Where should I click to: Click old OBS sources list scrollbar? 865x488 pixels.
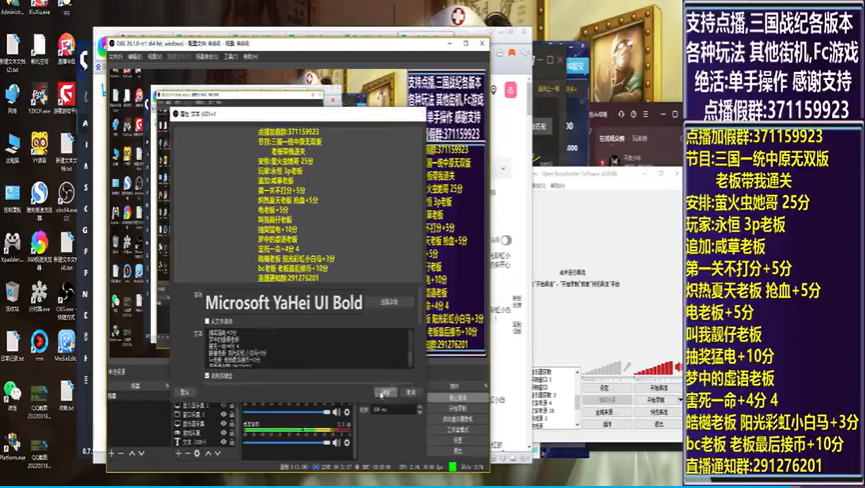click(577, 398)
